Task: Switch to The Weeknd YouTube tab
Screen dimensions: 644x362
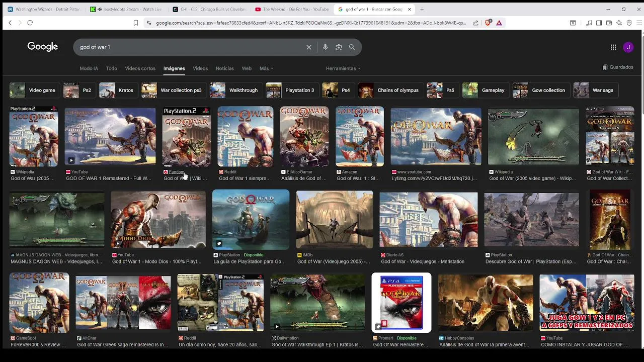Action: coord(292,9)
